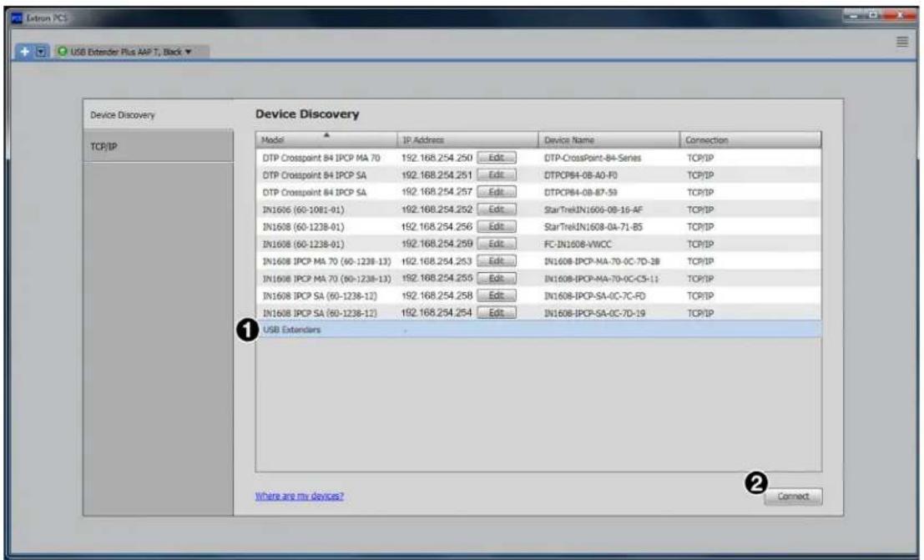The image size is (924, 560).
Task: Select the IN1606 (60-1081-01) model row
Action: (538, 209)
